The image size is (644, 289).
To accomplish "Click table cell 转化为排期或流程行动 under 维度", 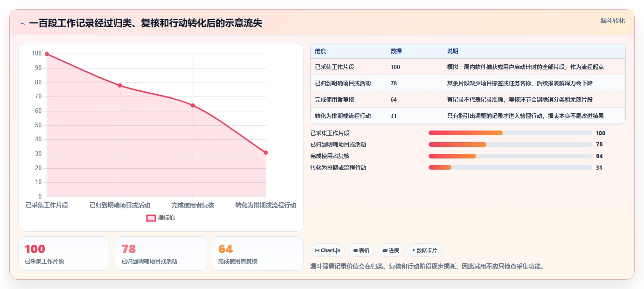I will (x=343, y=116).
